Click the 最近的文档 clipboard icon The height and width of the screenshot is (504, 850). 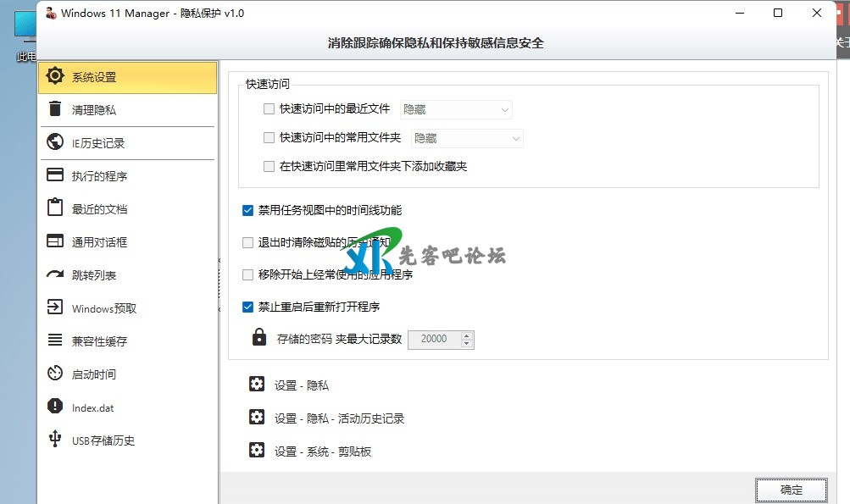(x=55, y=208)
